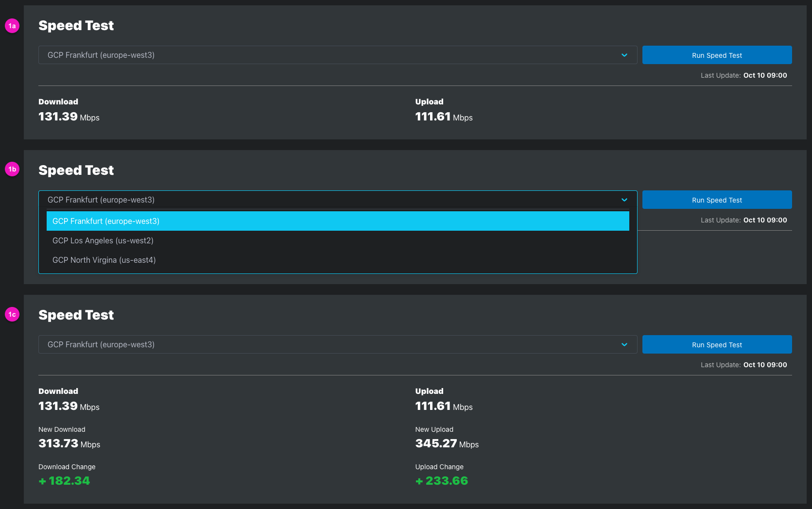The height and width of the screenshot is (509, 812).
Task: Click the 131.39 Mbps download value in top panel
Action: click(x=69, y=117)
